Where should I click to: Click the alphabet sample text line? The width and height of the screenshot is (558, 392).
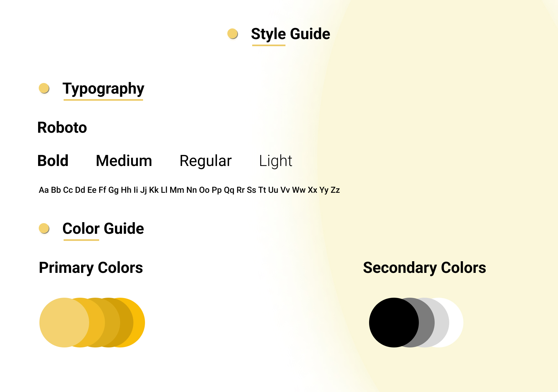coord(189,190)
